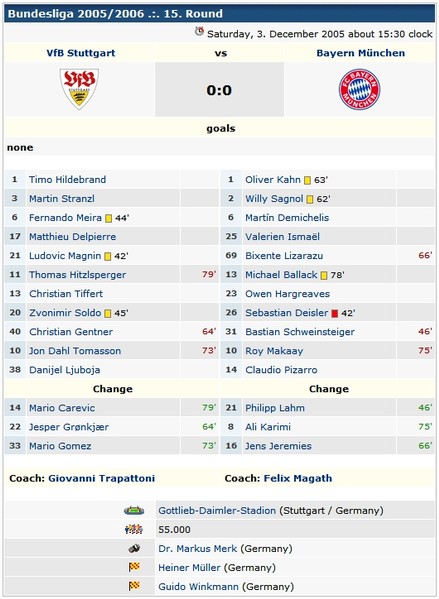This screenshot has width=439, height=599.
Task: Click the linesman flag icon by Heiner Müller
Action: coord(134,567)
